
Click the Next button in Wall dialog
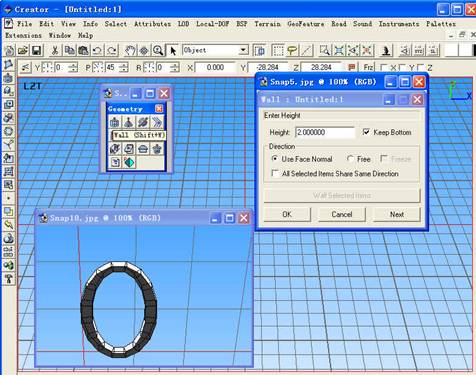pos(397,214)
